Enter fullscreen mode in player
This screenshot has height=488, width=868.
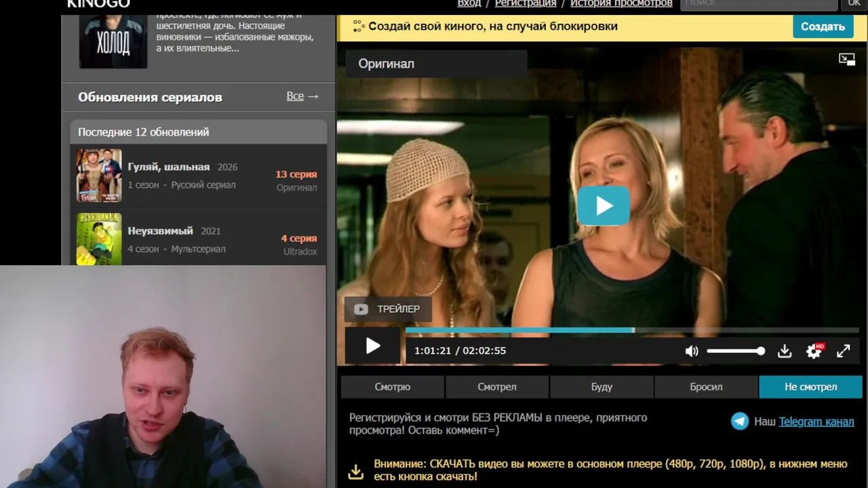(x=844, y=351)
